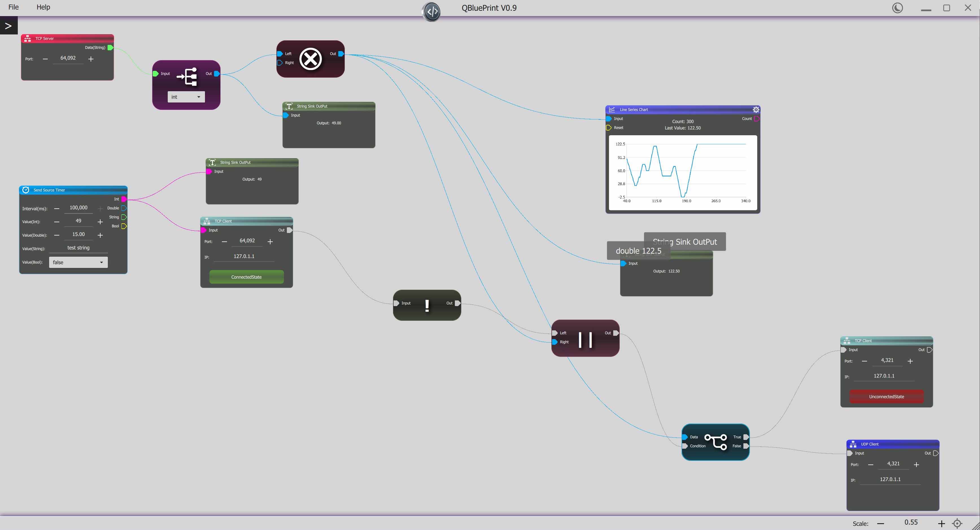Open the Value(Bool) false dropdown

(x=78, y=262)
